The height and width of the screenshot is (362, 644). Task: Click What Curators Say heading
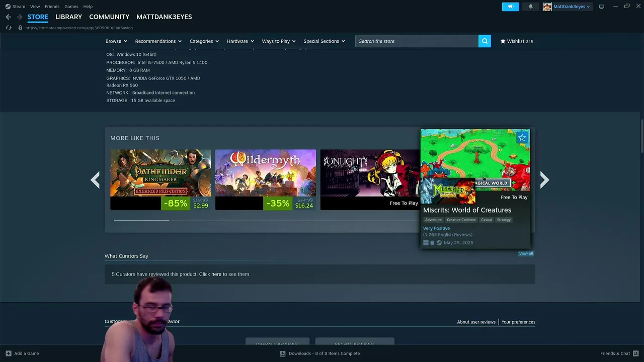click(x=126, y=256)
